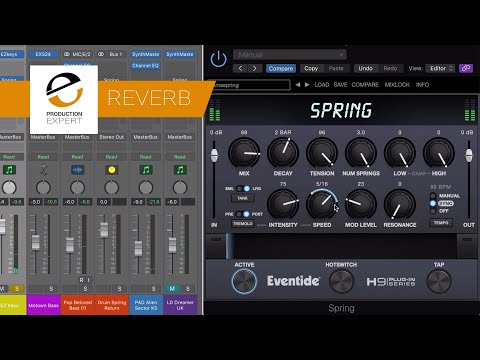This screenshot has width=480, height=360.
Task: Click the RESONANCE knob
Action: coord(400,204)
